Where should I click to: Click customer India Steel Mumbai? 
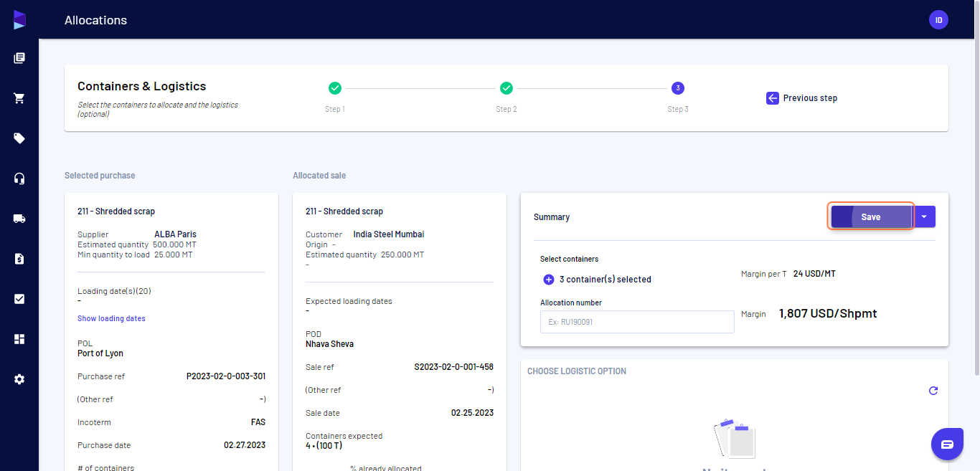[x=389, y=234]
